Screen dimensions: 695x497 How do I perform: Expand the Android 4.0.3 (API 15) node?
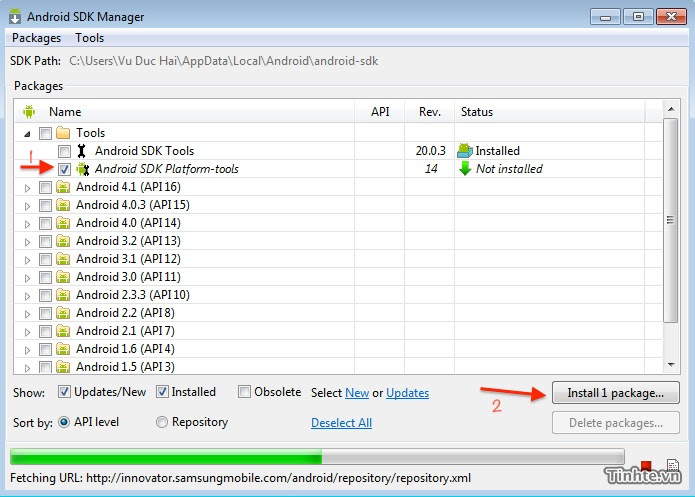point(27,206)
